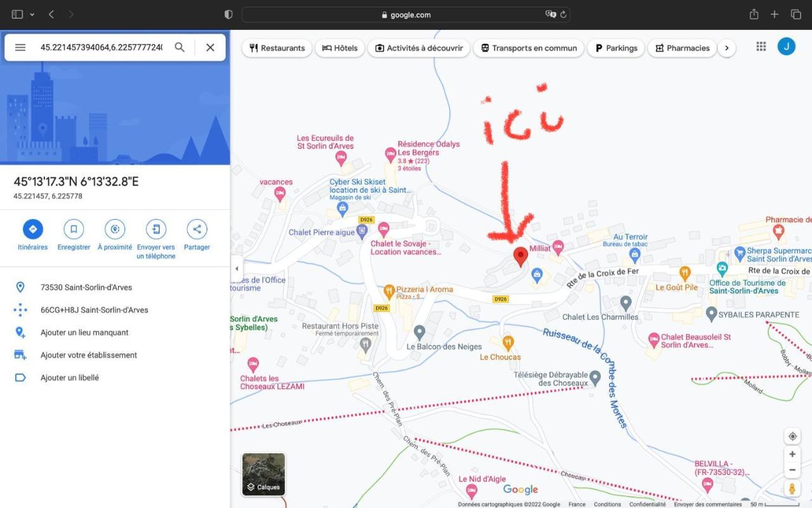Open Safari sidebar dropdown chevron
Viewport: 812px width, 508px height.
tap(32, 14)
